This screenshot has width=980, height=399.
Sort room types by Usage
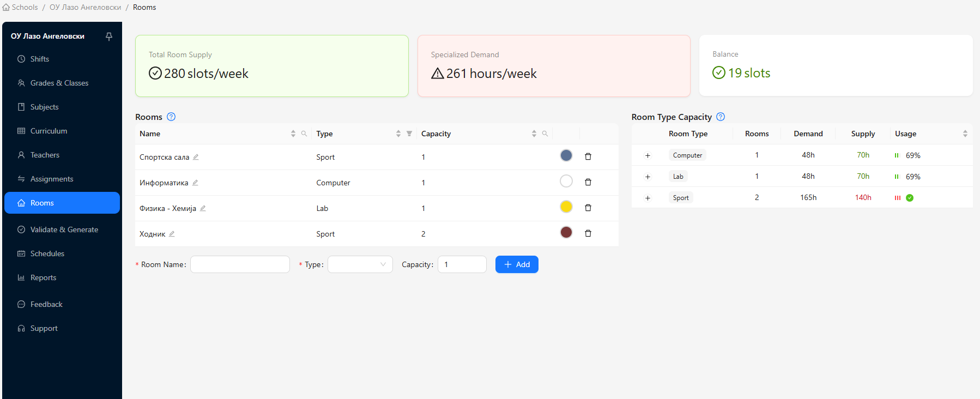pyautogui.click(x=965, y=134)
